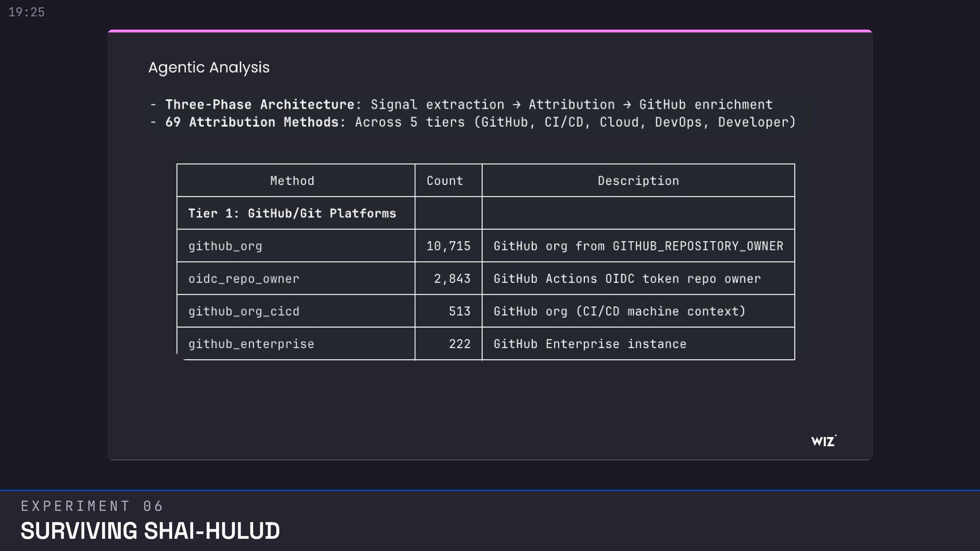This screenshot has width=980, height=551.
Task: Select the oidc_repo_owner table cell
Action: click(x=244, y=279)
